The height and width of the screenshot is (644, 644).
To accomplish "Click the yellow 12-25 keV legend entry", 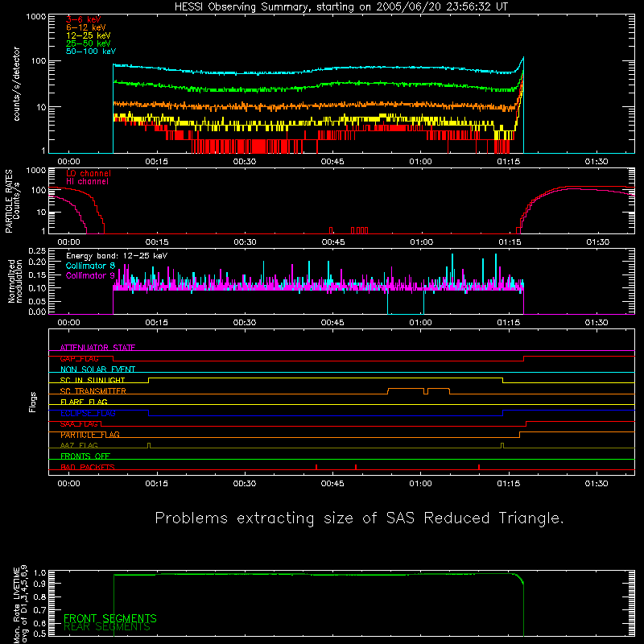I will pos(89,35).
